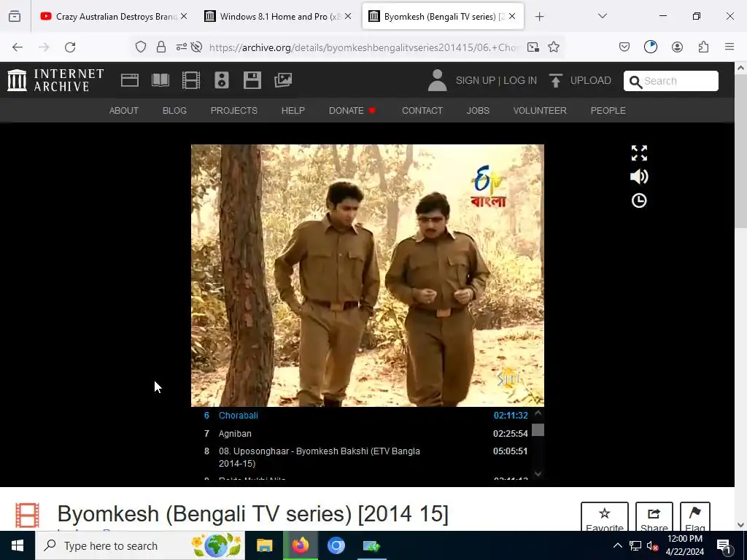Open the Audio speaker icon in navbar
This screenshot has height=560, width=747.
point(222,80)
